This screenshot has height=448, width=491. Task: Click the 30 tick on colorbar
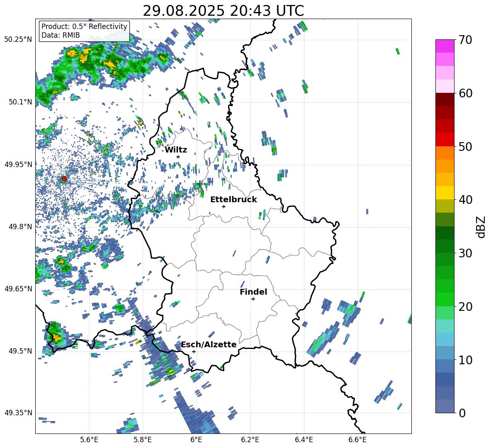465,253
